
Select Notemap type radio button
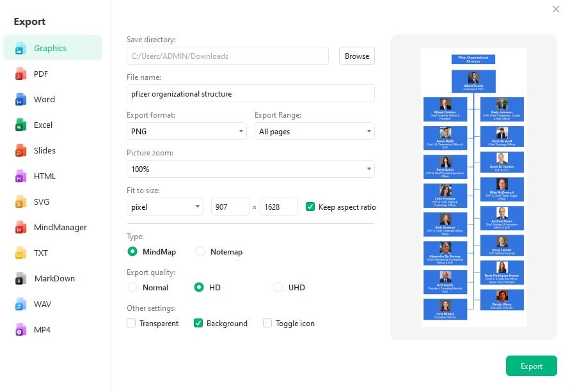click(200, 251)
